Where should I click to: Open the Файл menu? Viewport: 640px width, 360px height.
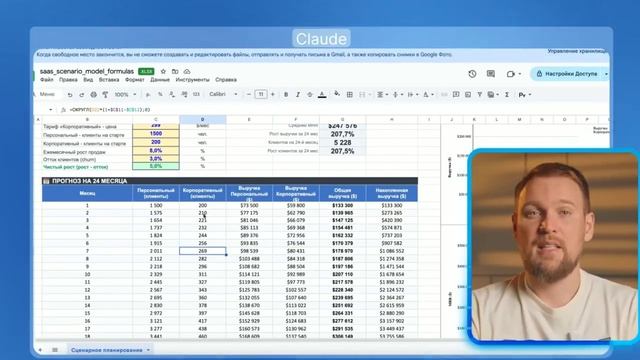47,80
